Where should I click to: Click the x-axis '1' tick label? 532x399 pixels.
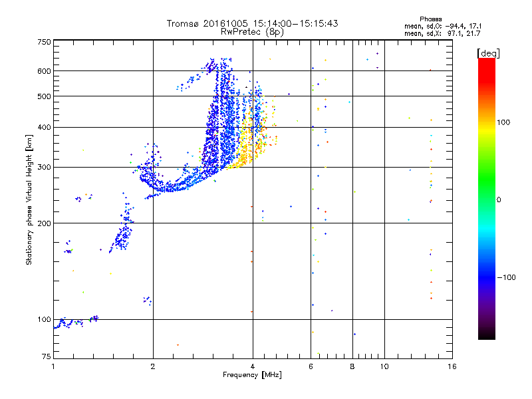tap(53, 366)
